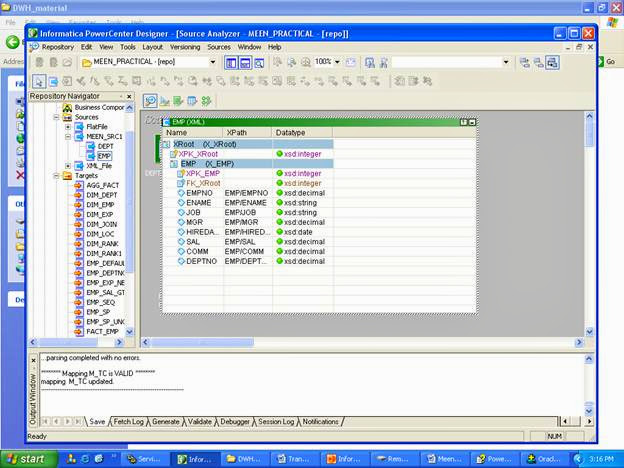Click the HIREDA... row in EMP XML view
This screenshot has width=624, height=468.
[248, 232]
